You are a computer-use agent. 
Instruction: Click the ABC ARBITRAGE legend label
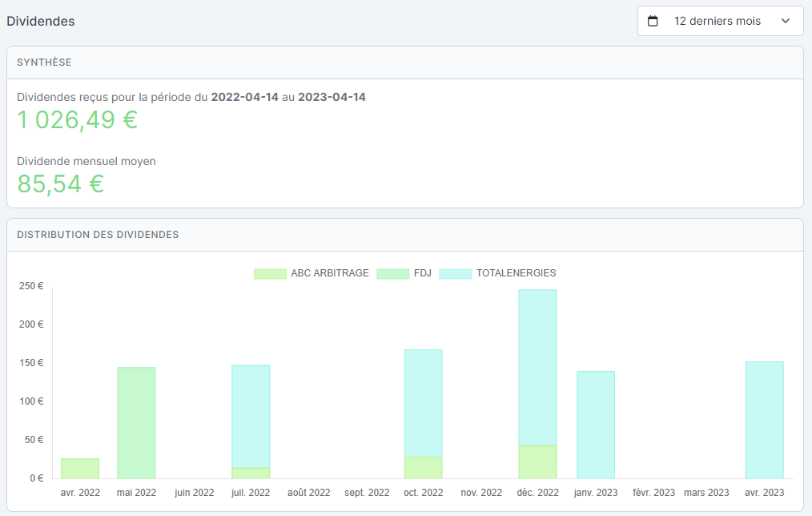tap(330, 273)
